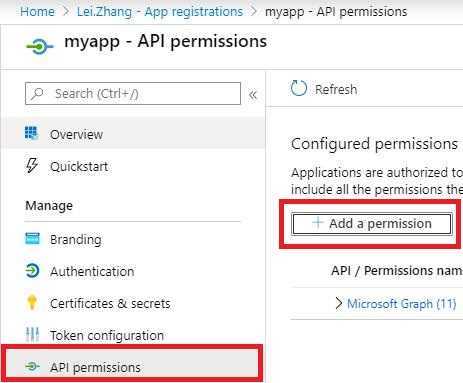Go to Home breadcrumb

click(37, 12)
